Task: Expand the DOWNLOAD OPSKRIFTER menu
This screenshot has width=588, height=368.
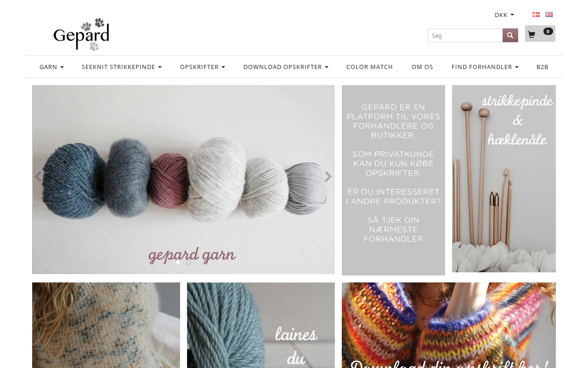Action: point(286,67)
